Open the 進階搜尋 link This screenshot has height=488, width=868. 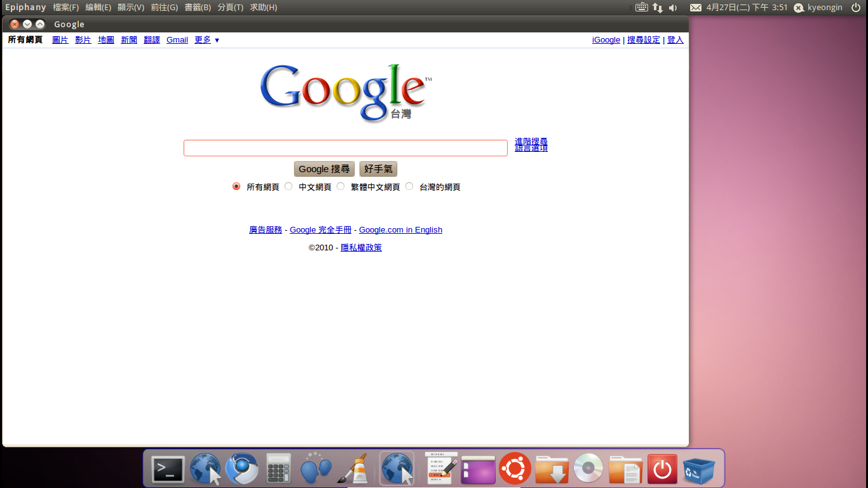(x=531, y=142)
